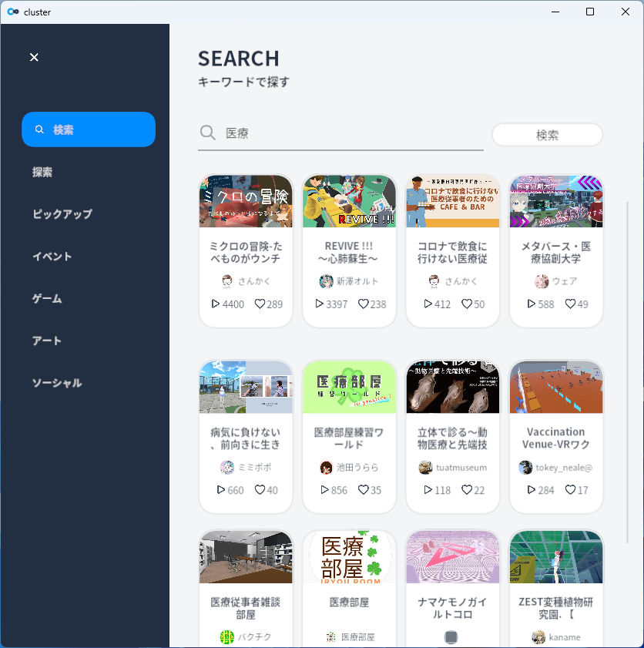Click the title REVIVE !!! ～心肺蘇生～

pos(349,253)
